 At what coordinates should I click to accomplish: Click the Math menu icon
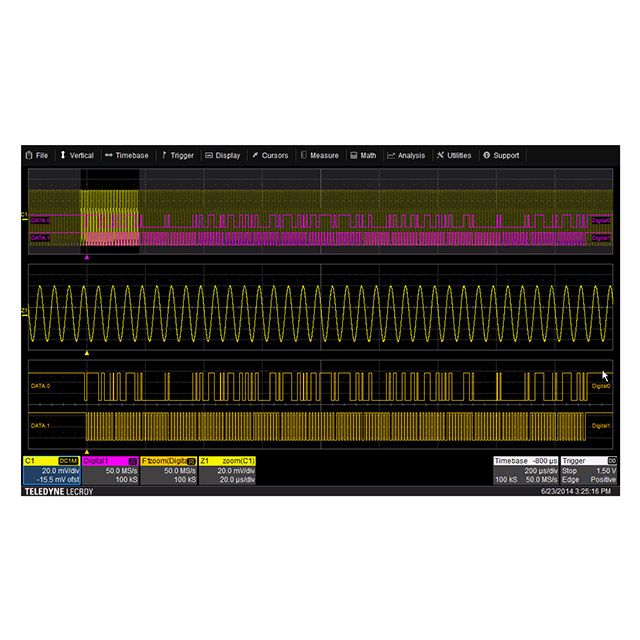click(x=354, y=155)
